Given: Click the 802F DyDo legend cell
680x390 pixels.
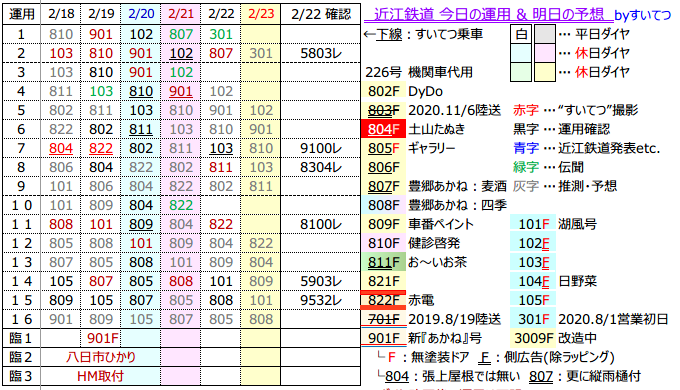Looking at the screenshot, I should [383, 92].
